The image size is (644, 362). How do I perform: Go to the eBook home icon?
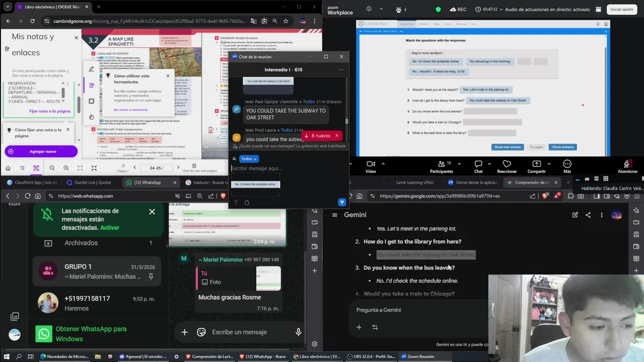pyautogui.click(x=8, y=168)
